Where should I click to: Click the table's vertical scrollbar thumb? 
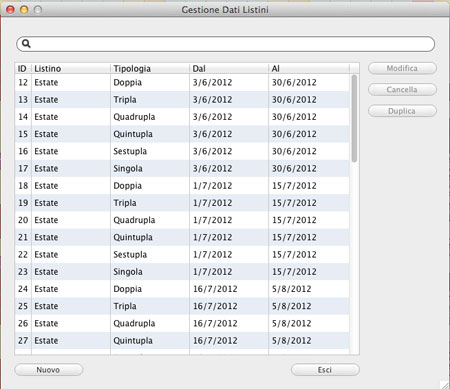354,119
